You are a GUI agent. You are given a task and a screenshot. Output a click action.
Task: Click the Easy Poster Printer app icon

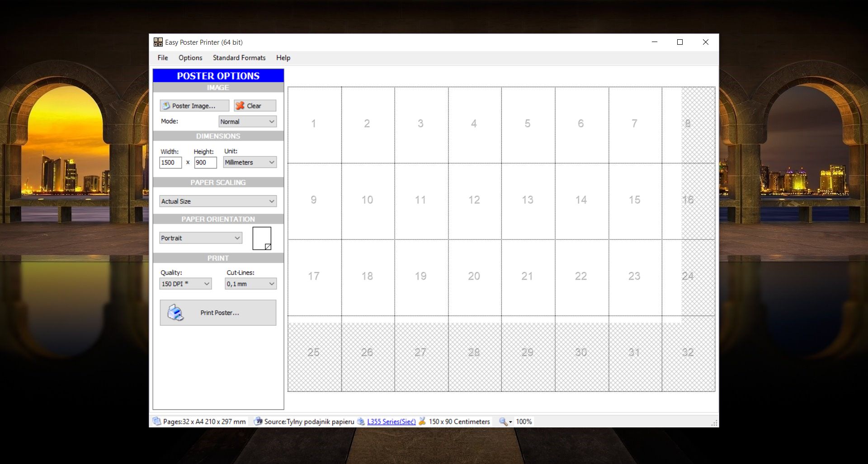[x=158, y=42]
